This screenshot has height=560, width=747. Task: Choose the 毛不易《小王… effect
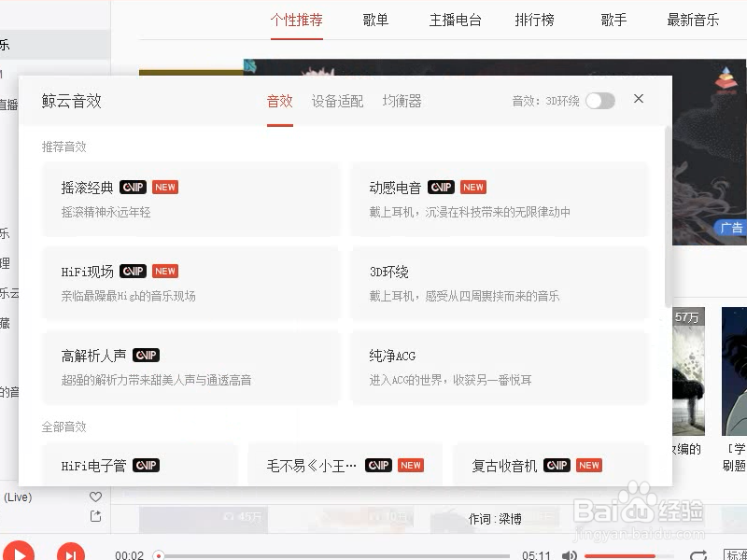pyautogui.click(x=345, y=465)
